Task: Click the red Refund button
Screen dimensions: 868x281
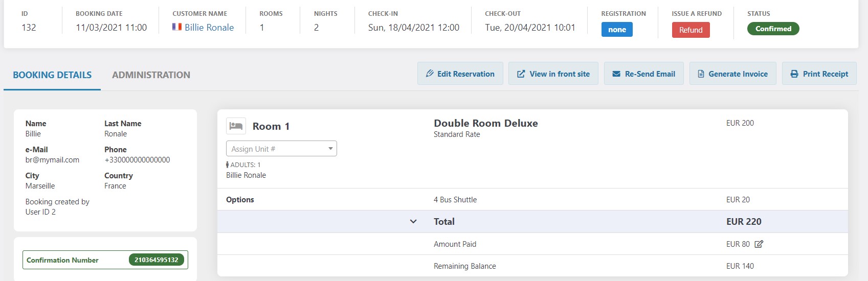Action: click(691, 30)
